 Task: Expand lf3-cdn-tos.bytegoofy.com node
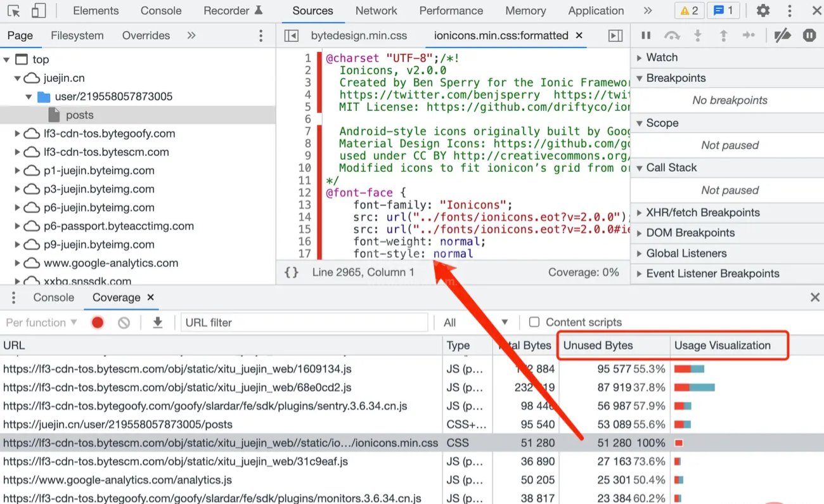(x=17, y=134)
